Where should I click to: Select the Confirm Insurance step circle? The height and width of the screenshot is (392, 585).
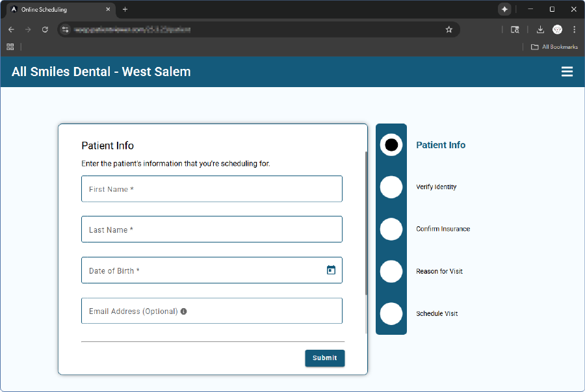pyautogui.click(x=391, y=229)
